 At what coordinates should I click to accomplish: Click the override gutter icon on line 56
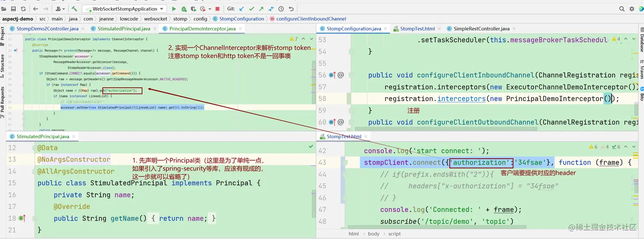coord(333,75)
